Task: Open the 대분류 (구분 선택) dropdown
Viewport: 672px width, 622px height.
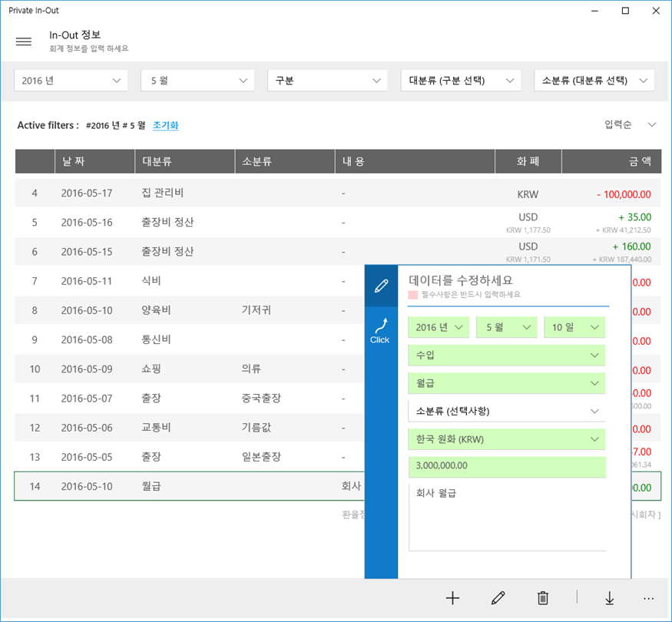Action: tap(461, 81)
